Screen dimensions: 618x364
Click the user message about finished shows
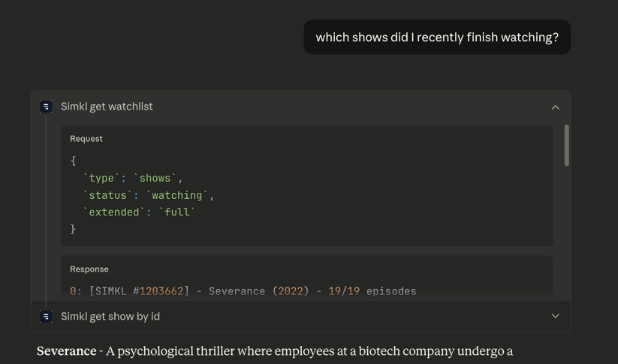437,38
